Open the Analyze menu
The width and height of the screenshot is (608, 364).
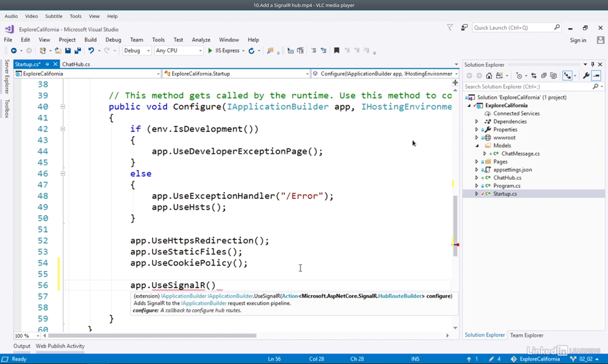tap(201, 40)
